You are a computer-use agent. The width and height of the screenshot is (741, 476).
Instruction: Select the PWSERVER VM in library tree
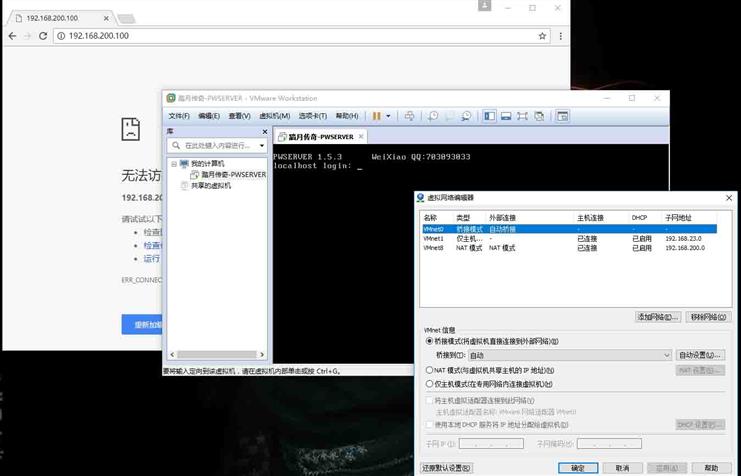[x=233, y=174]
